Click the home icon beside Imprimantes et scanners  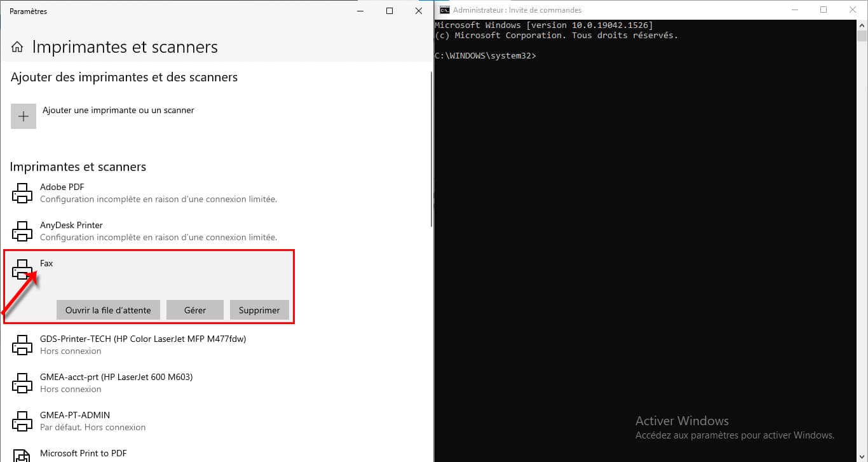point(18,47)
